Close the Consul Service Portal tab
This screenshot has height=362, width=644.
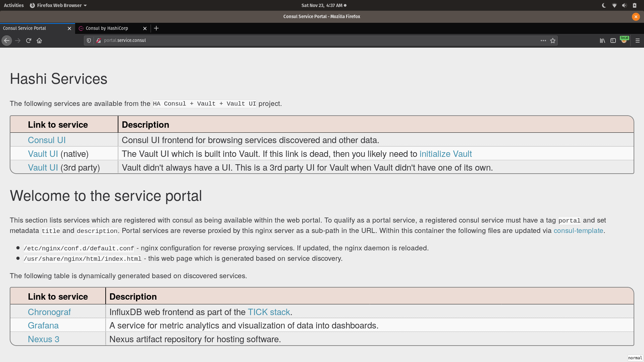(69, 28)
